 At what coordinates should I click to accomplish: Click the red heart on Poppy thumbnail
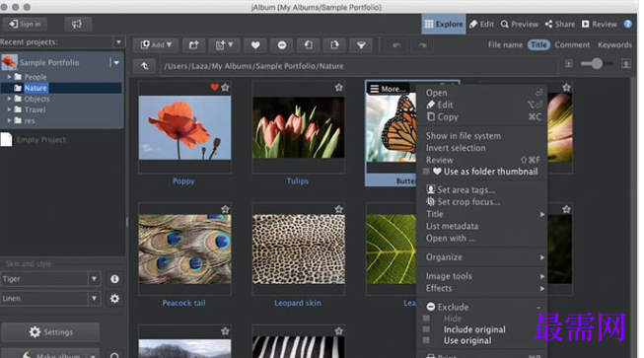pyautogui.click(x=214, y=87)
